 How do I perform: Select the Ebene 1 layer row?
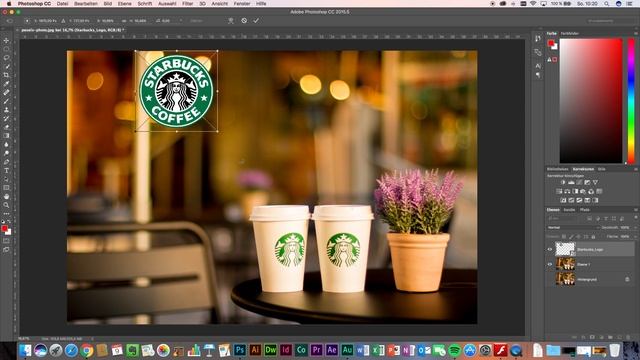coord(591,264)
